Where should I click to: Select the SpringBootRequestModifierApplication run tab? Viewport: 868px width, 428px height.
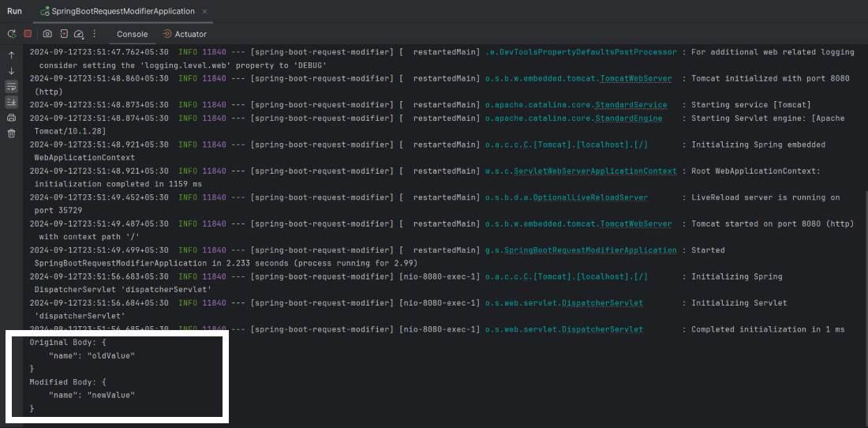pos(123,11)
